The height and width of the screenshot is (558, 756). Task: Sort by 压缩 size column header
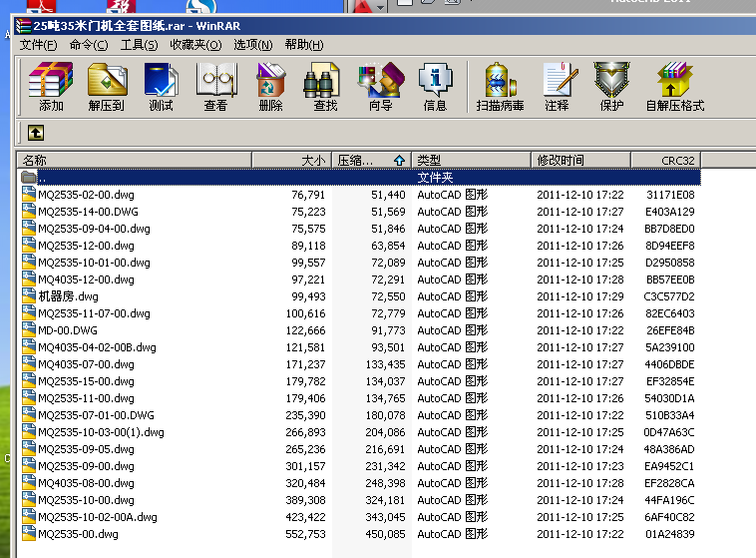tap(371, 161)
